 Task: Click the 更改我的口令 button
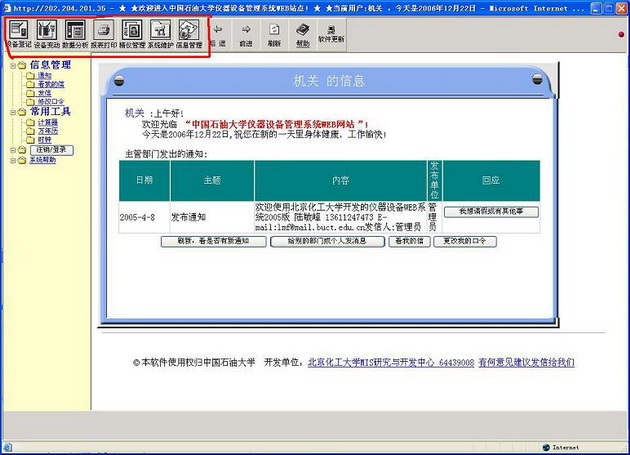point(464,241)
